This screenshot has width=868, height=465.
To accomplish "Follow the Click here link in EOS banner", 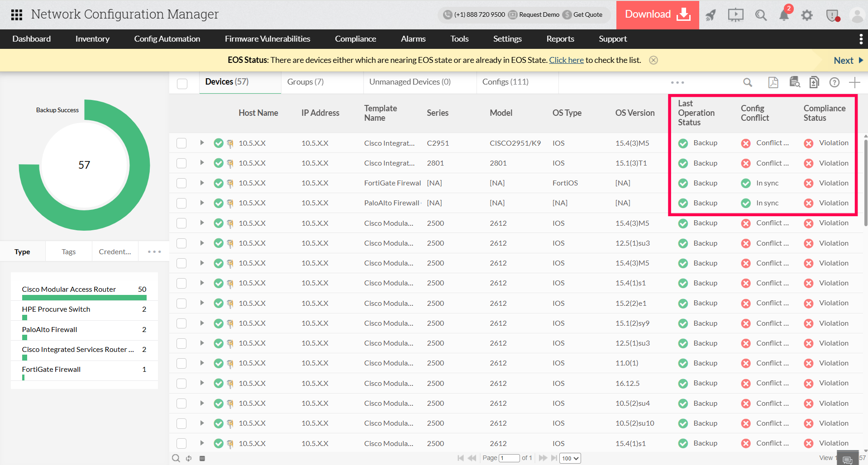I will point(566,60).
